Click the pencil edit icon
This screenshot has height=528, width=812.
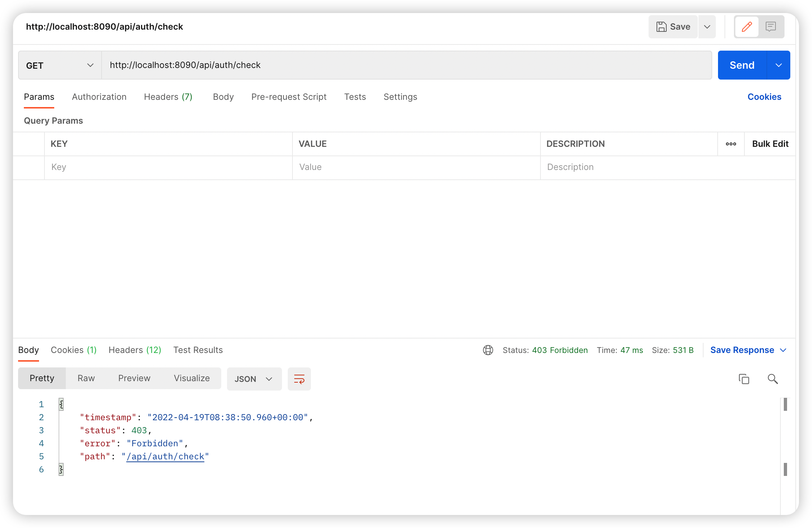coord(747,27)
